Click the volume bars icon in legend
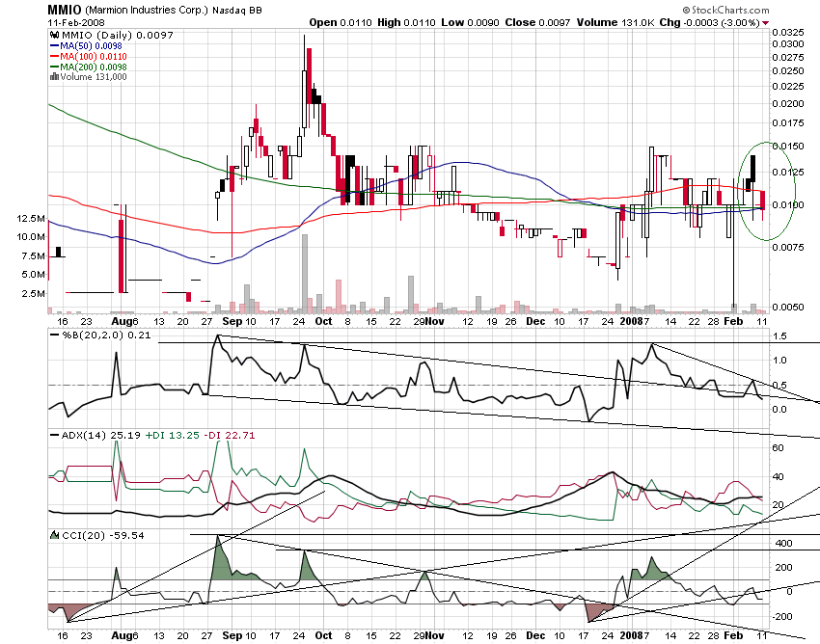820x644 pixels. tap(54, 77)
